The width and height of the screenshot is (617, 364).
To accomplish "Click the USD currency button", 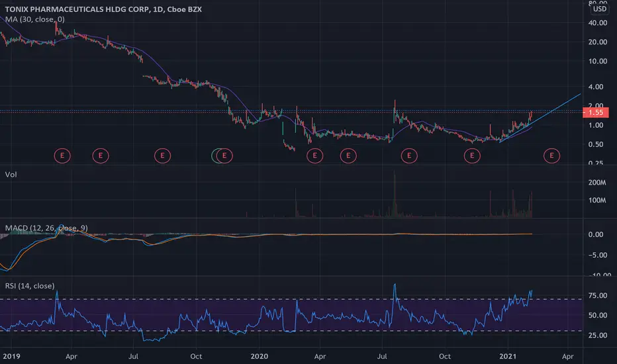I will point(599,9).
